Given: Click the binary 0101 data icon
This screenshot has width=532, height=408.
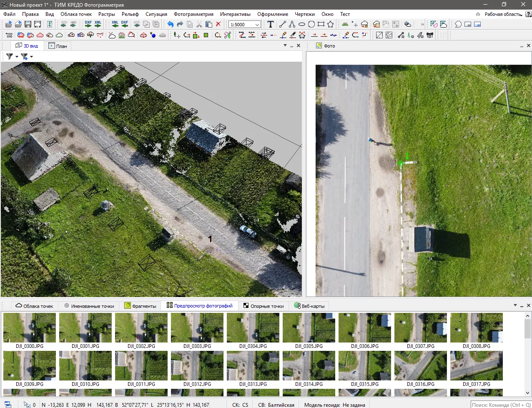Looking at the screenshot, I should tap(9, 35).
